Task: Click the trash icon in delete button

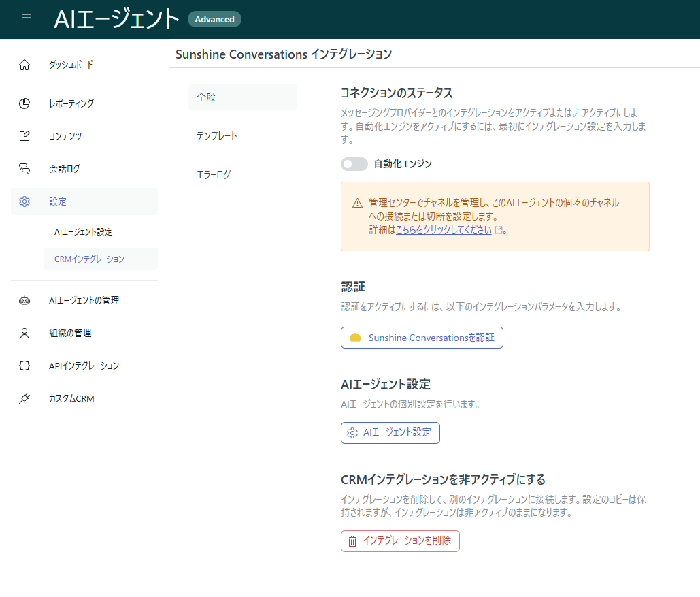Action: tap(352, 541)
